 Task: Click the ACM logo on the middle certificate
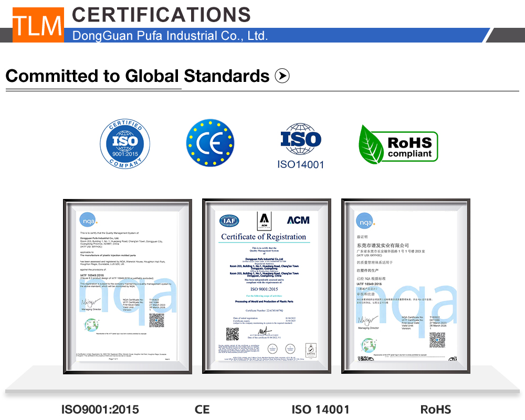298,220
